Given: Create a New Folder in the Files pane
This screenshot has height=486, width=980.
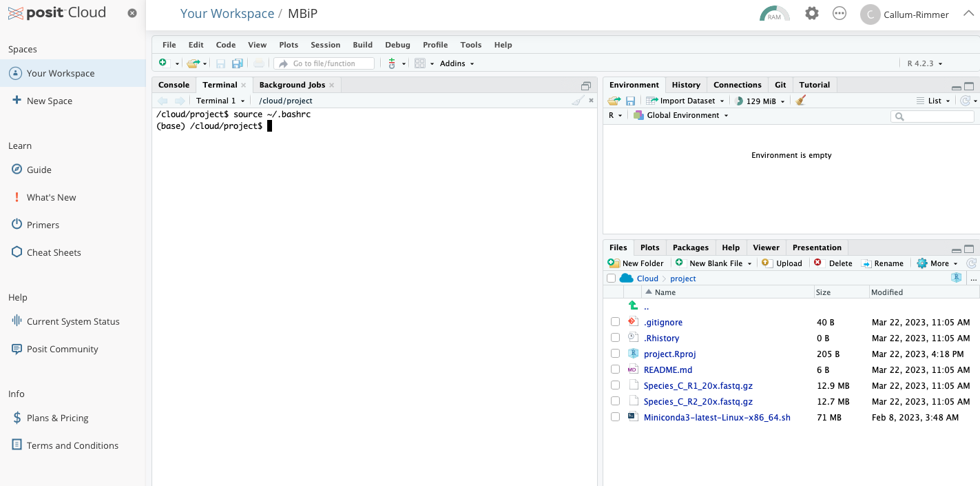Looking at the screenshot, I should 635,263.
